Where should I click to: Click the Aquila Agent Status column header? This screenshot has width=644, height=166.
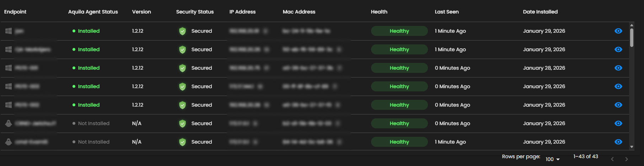[93, 12]
